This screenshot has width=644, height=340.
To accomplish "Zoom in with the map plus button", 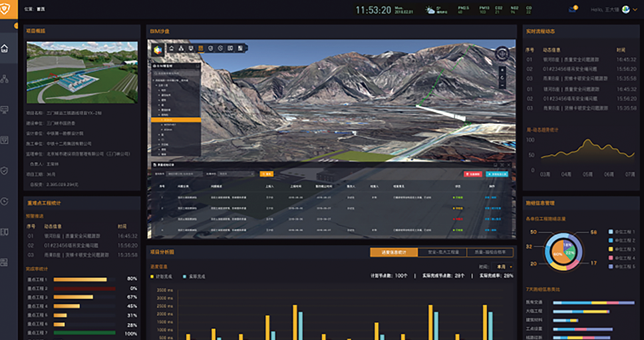I will (503, 70).
